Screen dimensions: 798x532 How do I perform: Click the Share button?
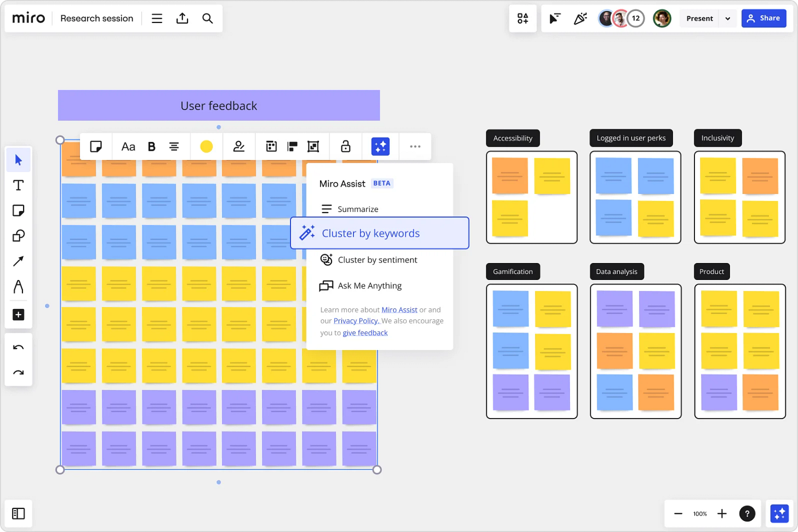pos(764,18)
